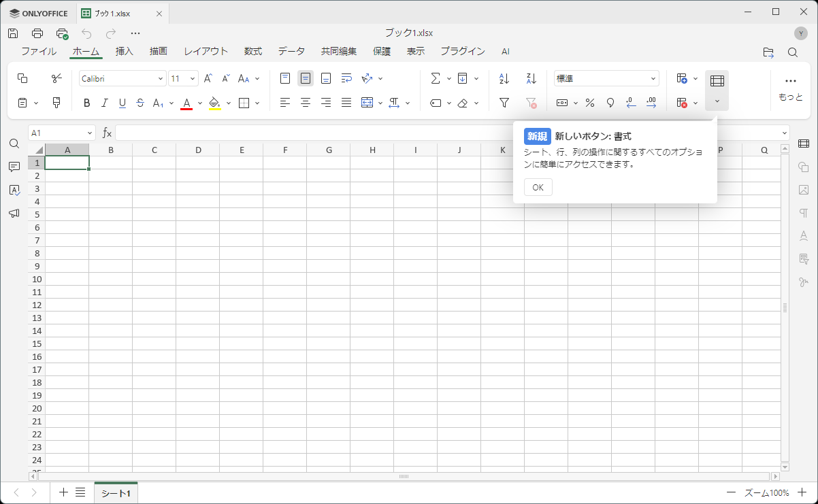Click the Cut scissors icon
This screenshot has height=504, width=818.
tap(56, 79)
